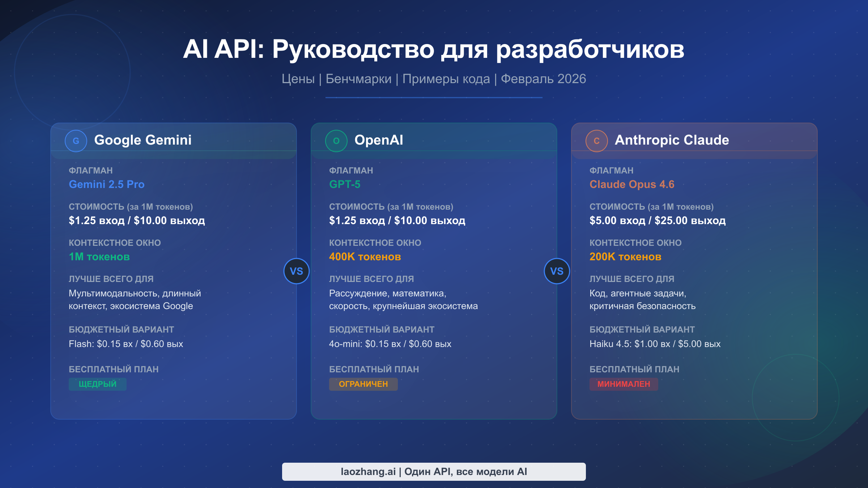Select the GPT-5 flagship model name
The width and height of the screenshot is (868, 488).
(345, 184)
